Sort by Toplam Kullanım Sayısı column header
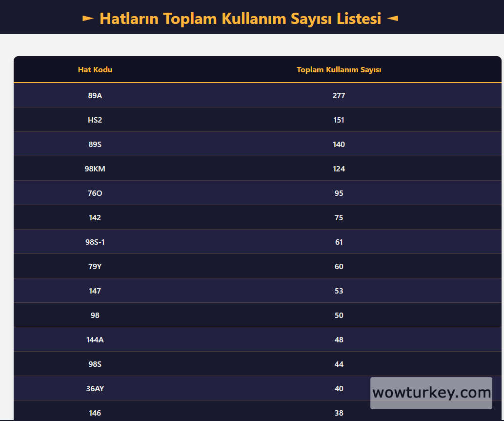This screenshot has height=421, width=504. point(339,69)
